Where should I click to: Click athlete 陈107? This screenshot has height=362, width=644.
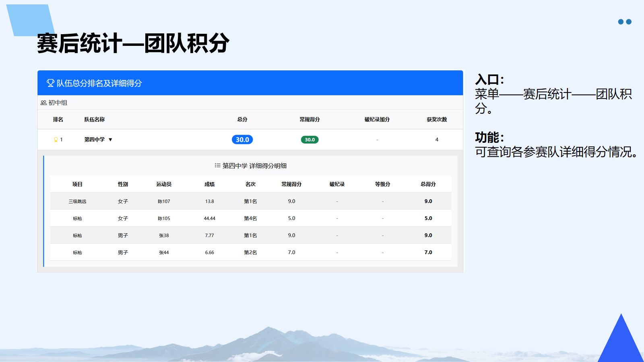[164, 202]
